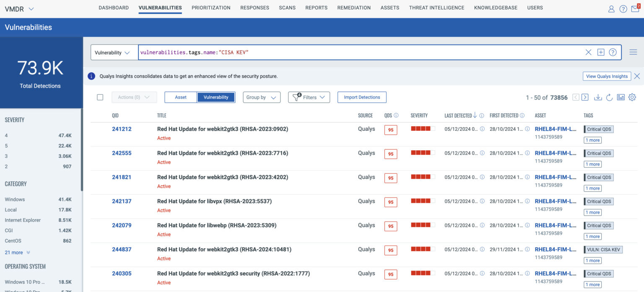Viewport: 644px width, 292px height.
Task: Open the user profile icon
Action: click(611, 8)
